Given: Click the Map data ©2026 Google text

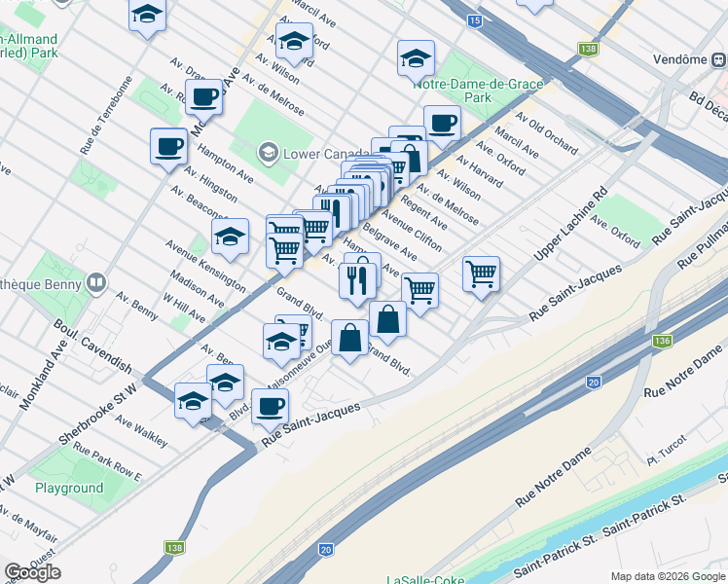Looking at the screenshot, I should click(668, 577).
